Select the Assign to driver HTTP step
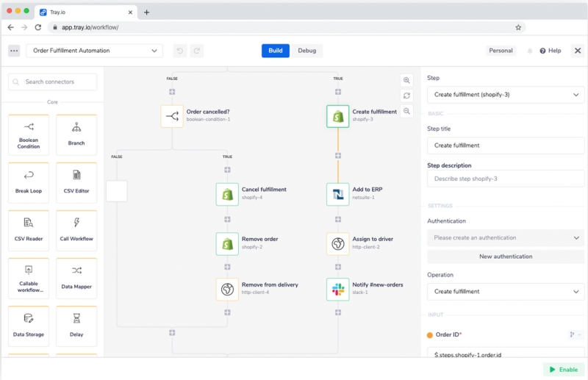This screenshot has width=588, height=380. click(x=338, y=244)
